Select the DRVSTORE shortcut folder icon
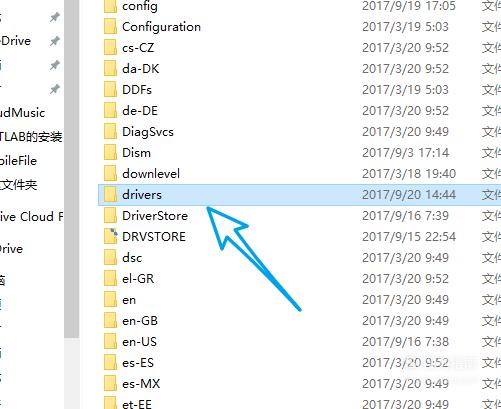This screenshot has width=501, height=409. tap(110, 236)
